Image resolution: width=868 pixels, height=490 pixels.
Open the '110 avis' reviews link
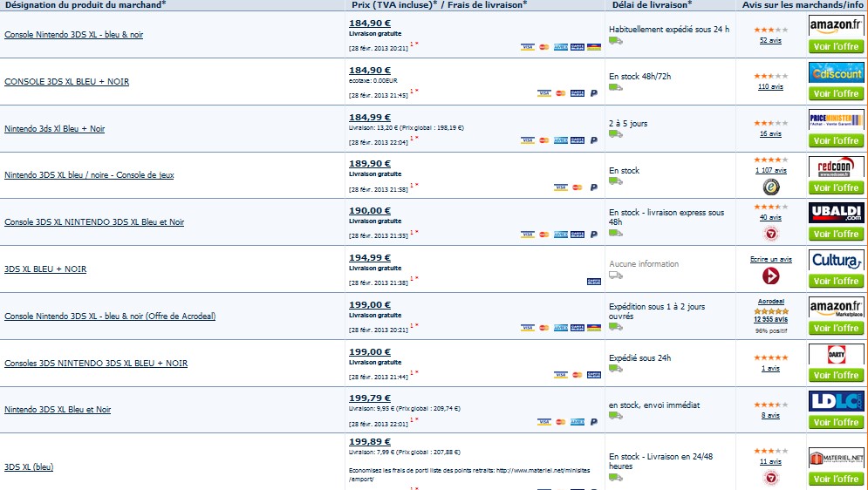point(770,87)
